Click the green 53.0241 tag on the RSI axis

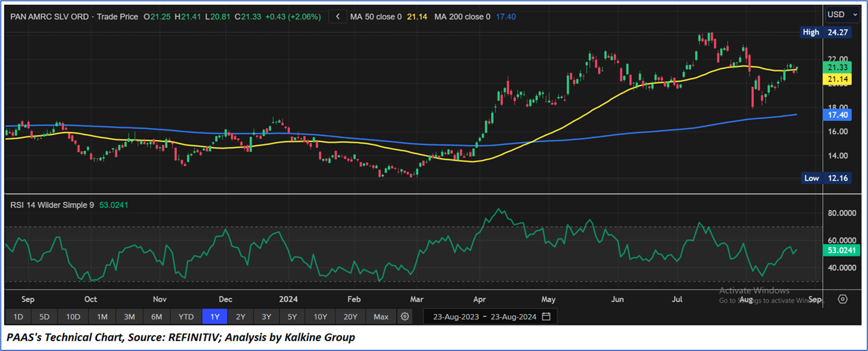[842, 250]
